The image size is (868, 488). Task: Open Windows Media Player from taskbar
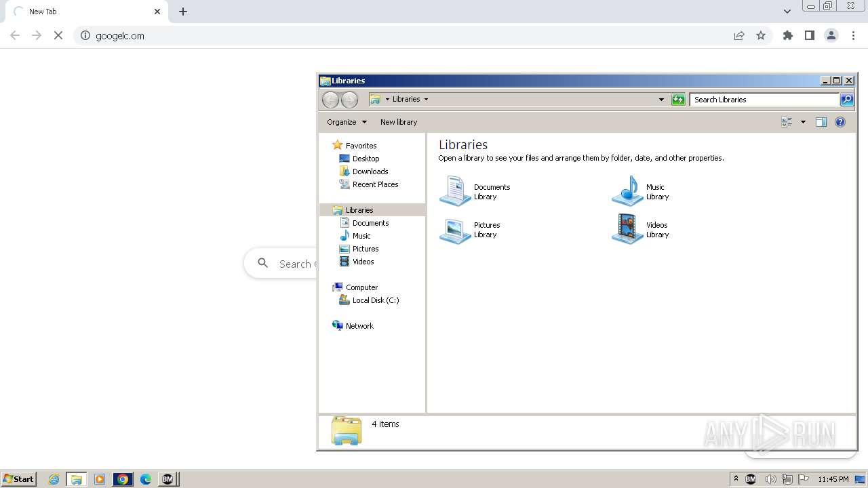(100, 479)
